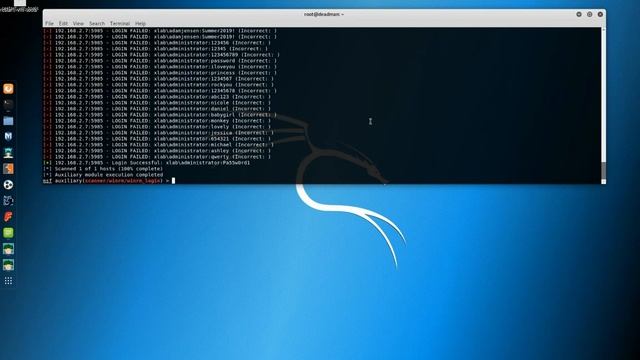This screenshot has height=360, width=640.
Task: Open the green notes dock icon
Action: pos(8,233)
